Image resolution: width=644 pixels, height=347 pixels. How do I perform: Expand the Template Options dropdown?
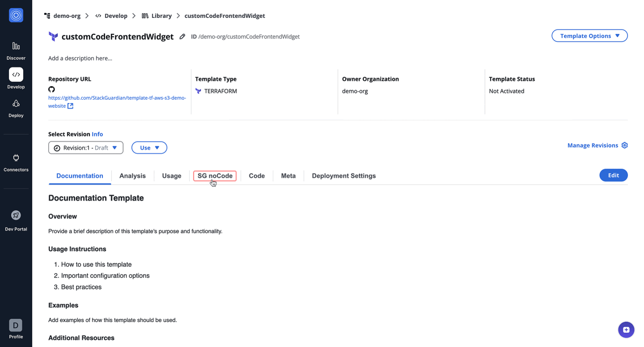point(589,36)
